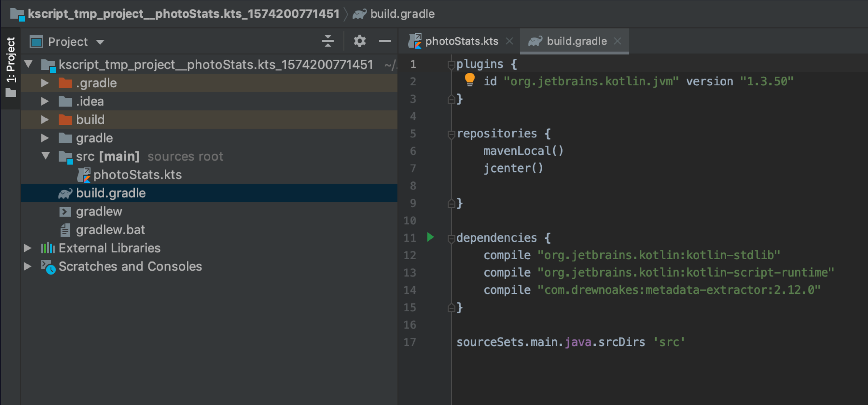Click the 'src' string on line 17

coord(669,342)
